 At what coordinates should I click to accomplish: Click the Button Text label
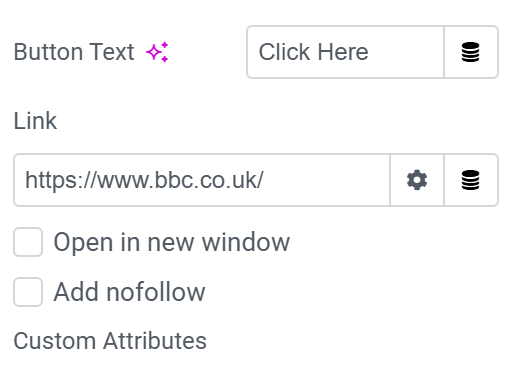[74, 52]
